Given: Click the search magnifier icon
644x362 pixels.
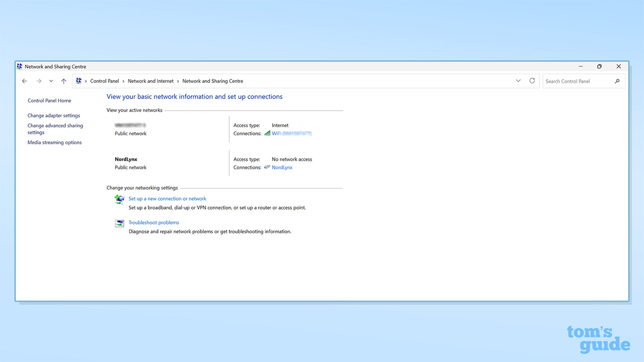Looking at the screenshot, I should (617, 81).
